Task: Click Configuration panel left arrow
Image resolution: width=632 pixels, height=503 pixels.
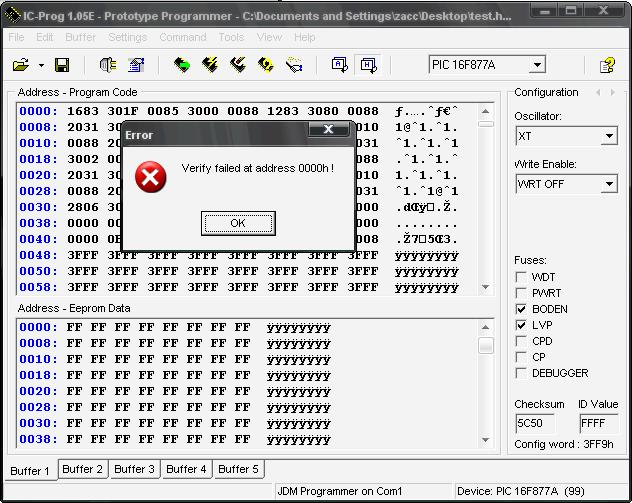Action: point(598,93)
